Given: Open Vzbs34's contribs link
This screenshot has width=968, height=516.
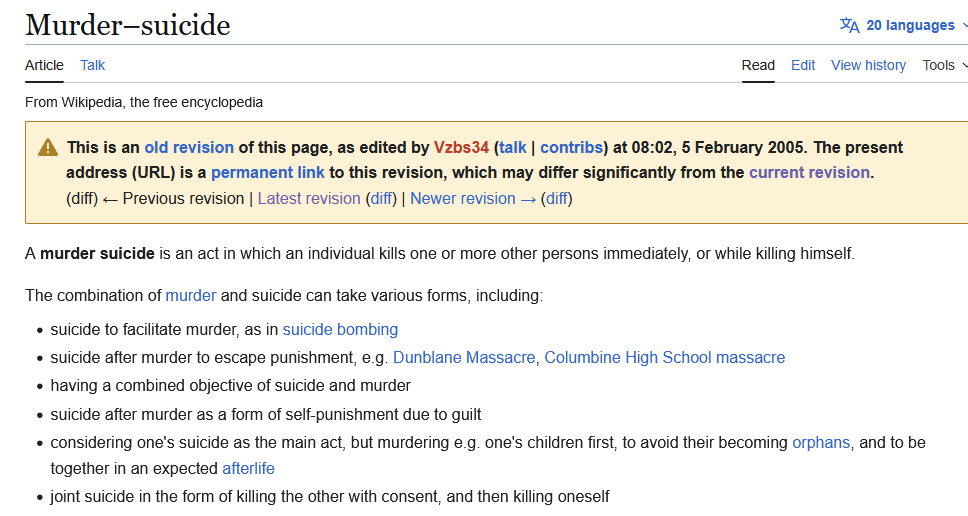Looking at the screenshot, I should pos(572,148).
